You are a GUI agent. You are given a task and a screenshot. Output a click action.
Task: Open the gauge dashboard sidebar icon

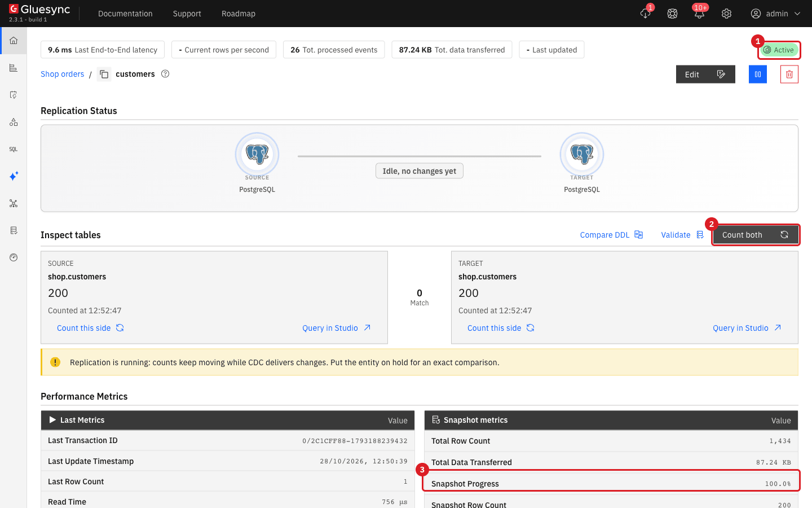(x=14, y=257)
